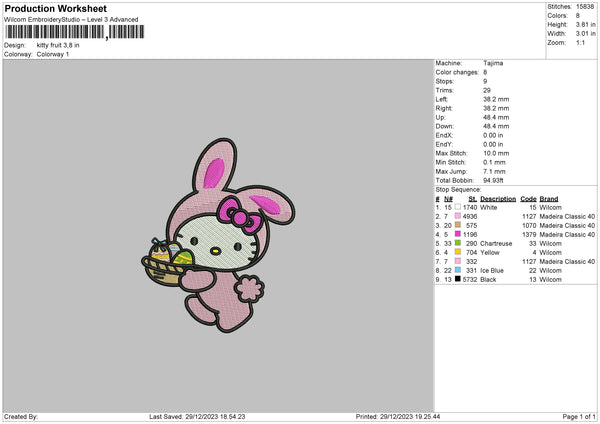
Task: Click code 1379 in stop row 4
Action: [529, 235]
